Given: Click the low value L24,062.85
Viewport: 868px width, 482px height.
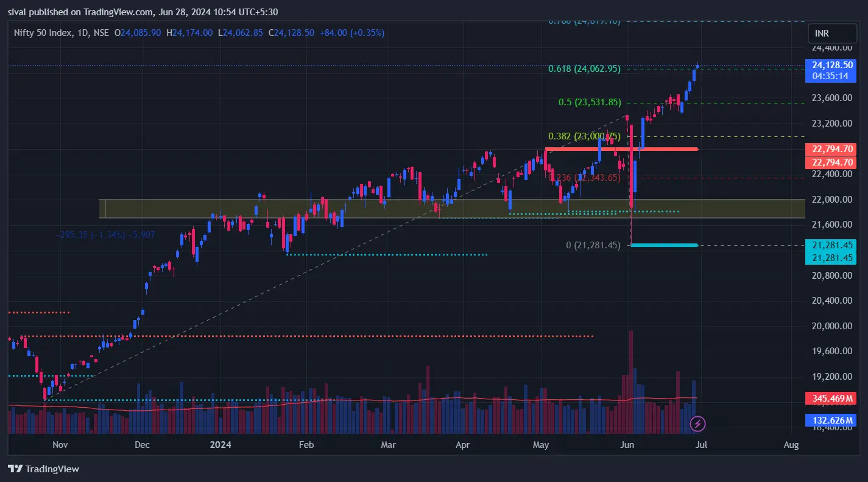Looking at the screenshot, I should click(241, 33).
